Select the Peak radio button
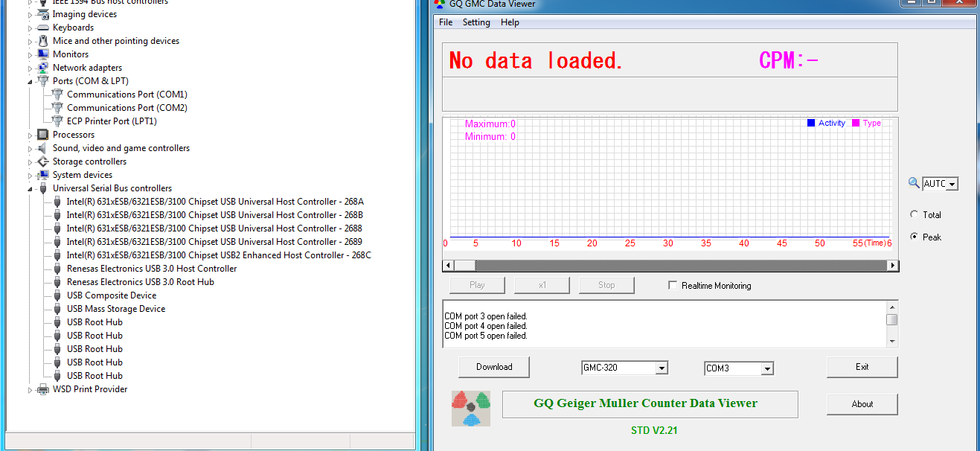Viewport: 980px width, 451px height. 915,237
